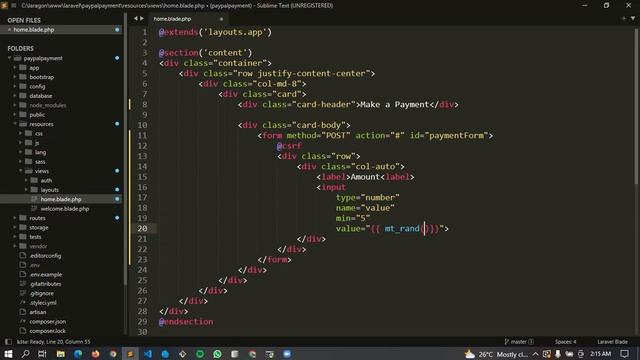Collapse the views folder
Image resolution: width=640 pixels, height=360 pixels.
(x=21, y=171)
